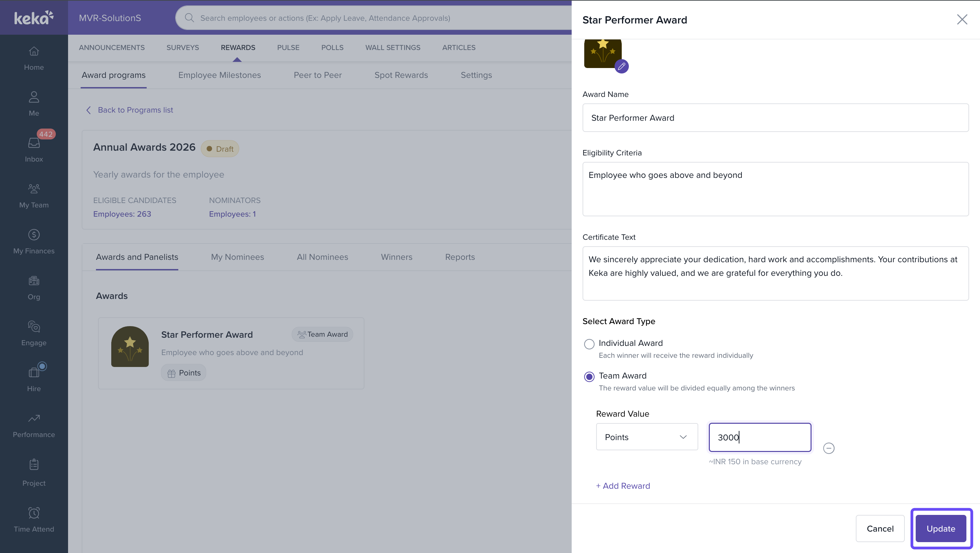Click the Update button

coord(941,528)
